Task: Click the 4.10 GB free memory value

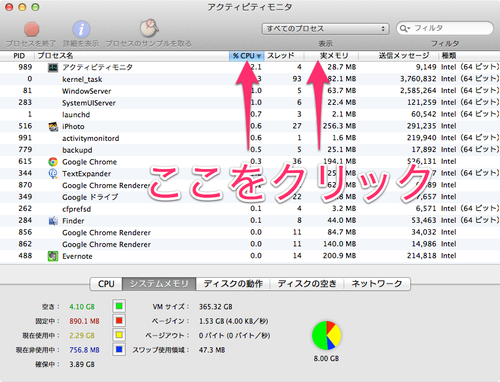Action: pyautogui.click(x=82, y=307)
